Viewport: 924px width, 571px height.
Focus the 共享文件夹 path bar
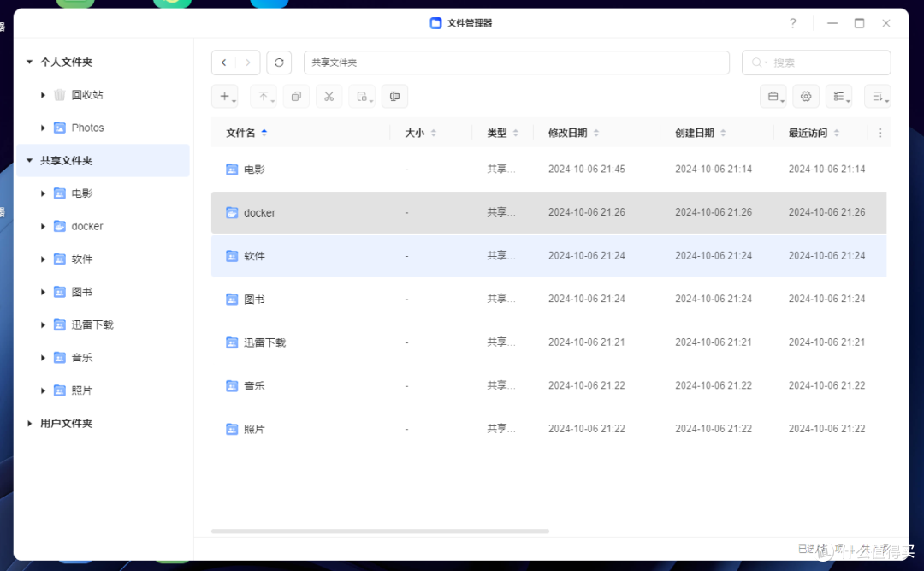pos(516,62)
